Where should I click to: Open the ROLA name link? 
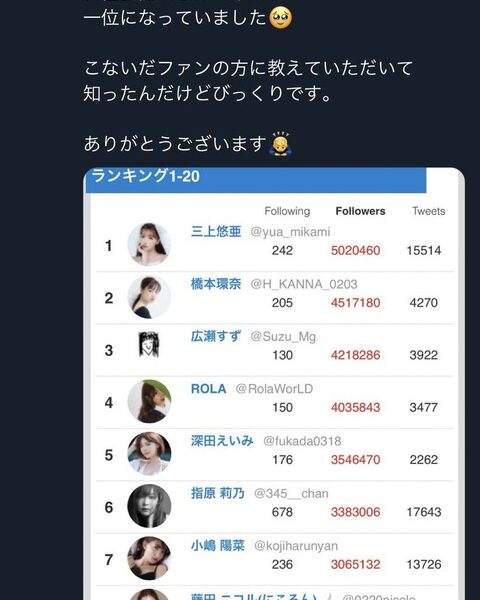[x=208, y=389]
